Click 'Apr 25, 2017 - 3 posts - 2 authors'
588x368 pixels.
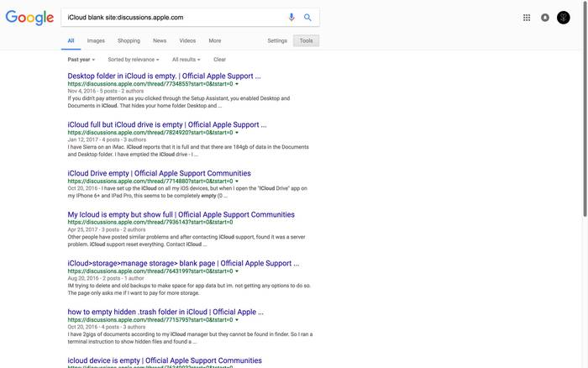106,229
